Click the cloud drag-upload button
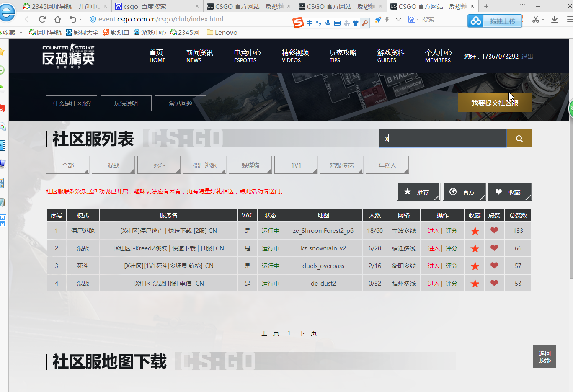573x392 pixels. tap(495, 21)
